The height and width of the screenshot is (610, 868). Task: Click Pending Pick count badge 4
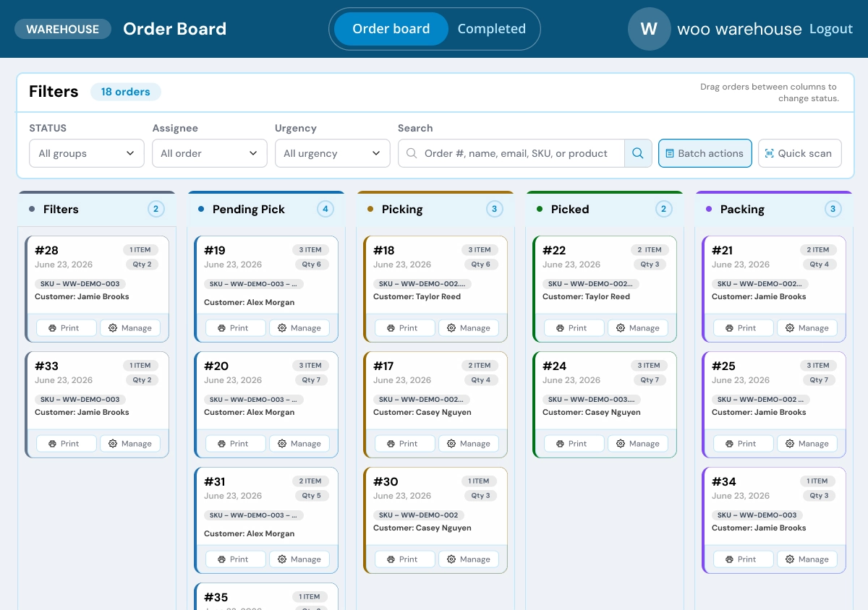tap(325, 209)
